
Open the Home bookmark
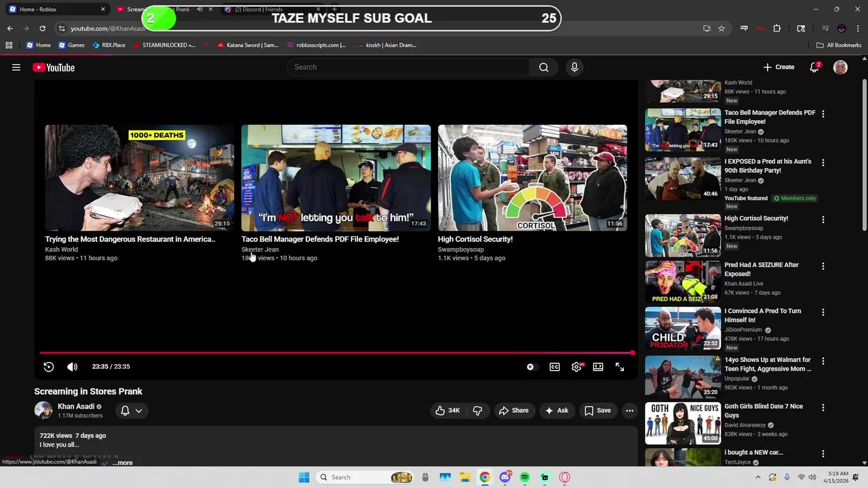pos(38,45)
